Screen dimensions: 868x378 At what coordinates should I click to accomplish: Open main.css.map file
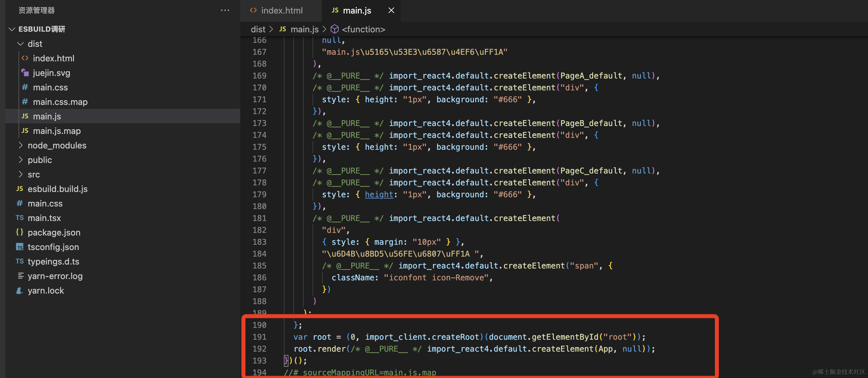click(60, 102)
